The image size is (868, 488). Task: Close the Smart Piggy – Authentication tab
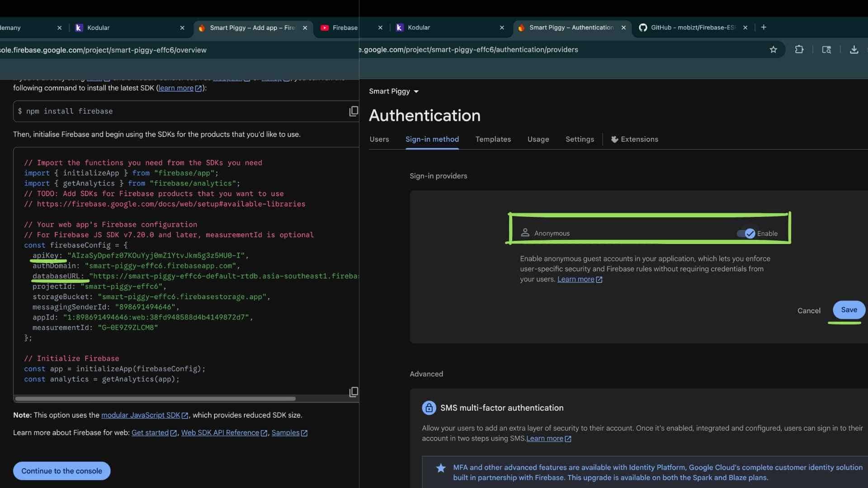click(623, 28)
